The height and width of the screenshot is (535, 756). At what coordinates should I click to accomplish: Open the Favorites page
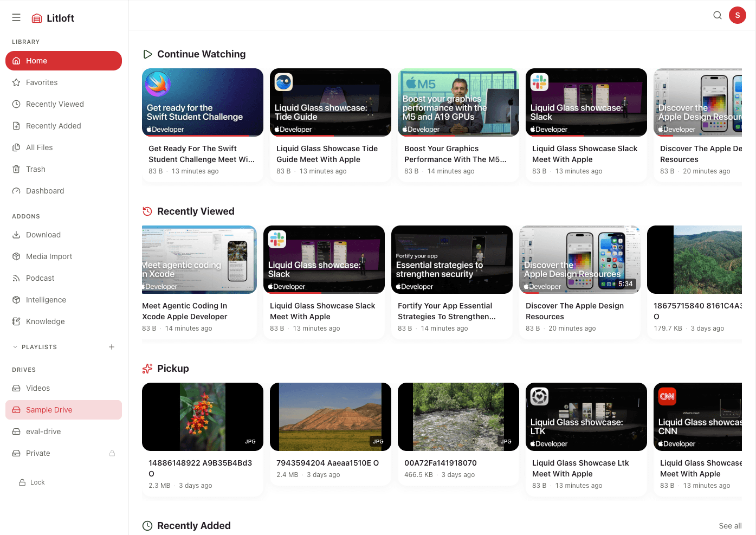click(63, 82)
